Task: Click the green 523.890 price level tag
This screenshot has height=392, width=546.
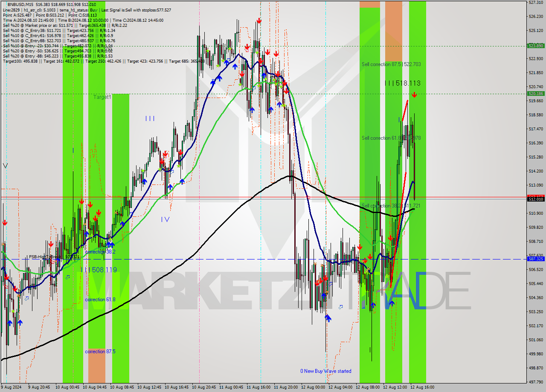Action: pos(536,46)
